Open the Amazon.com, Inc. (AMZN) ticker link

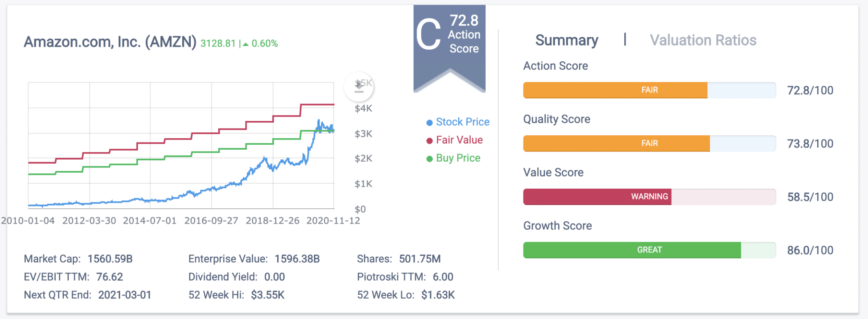tap(110, 42)
